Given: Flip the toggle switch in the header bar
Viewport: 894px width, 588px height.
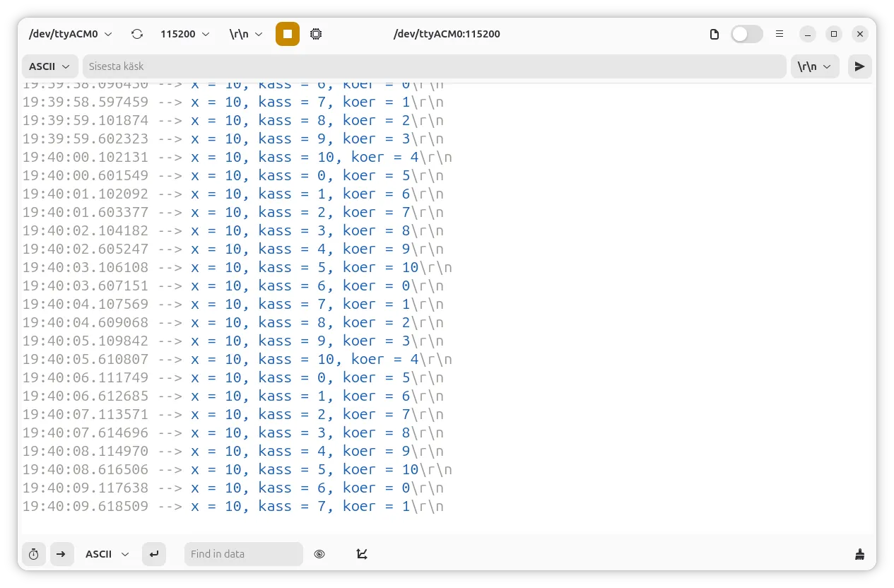Looking at the screenshot, I should (x=747, y=34).
